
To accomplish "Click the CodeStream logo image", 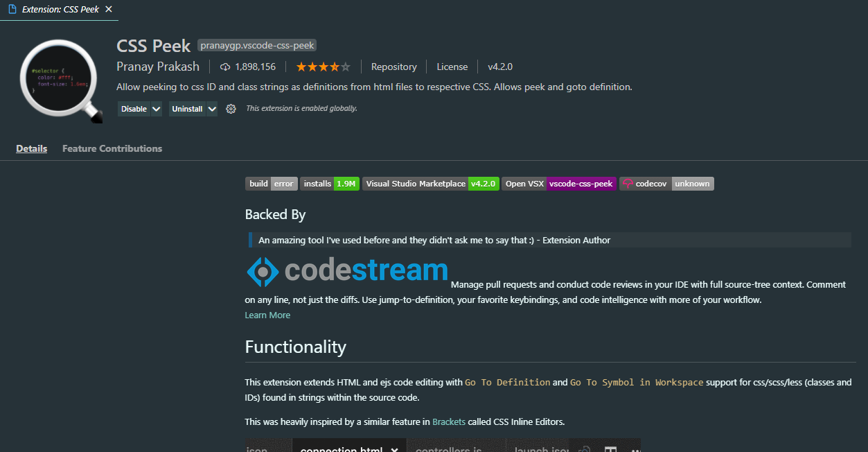I will [347, 271].
